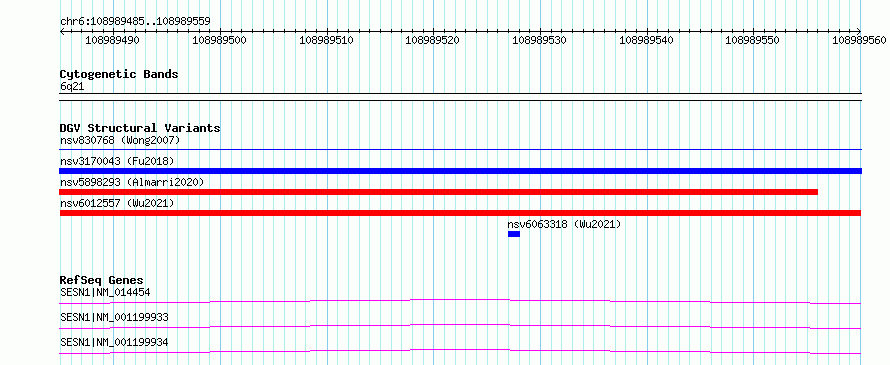Click ruler coordinate 108989500
890x365 pixels.
pos(219,40)
